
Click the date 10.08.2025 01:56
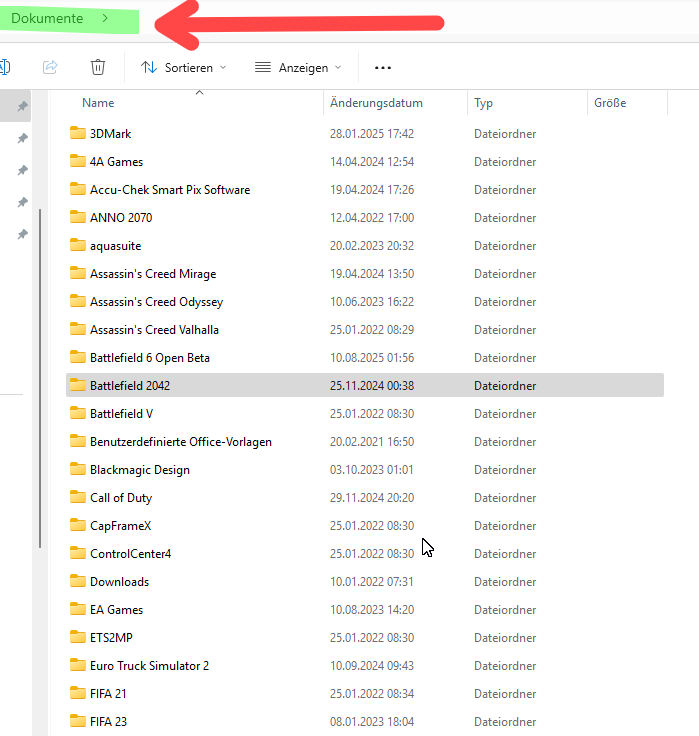click(x=372, y=358)
